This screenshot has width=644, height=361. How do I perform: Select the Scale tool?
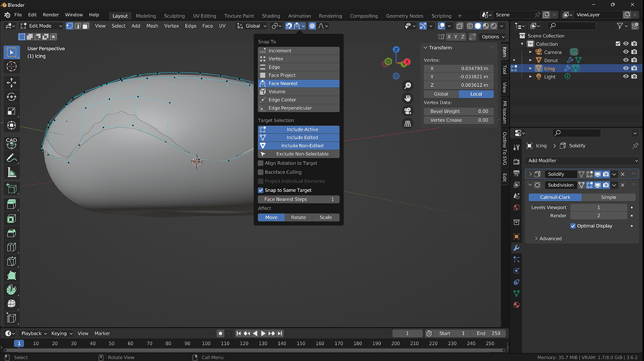pyautogui.click(x=11, y=111)
